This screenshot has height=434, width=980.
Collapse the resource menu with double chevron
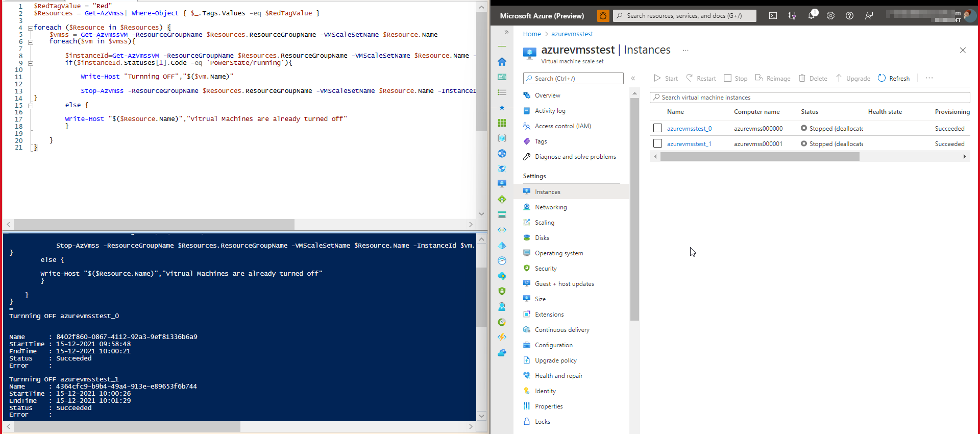(633, 78)
